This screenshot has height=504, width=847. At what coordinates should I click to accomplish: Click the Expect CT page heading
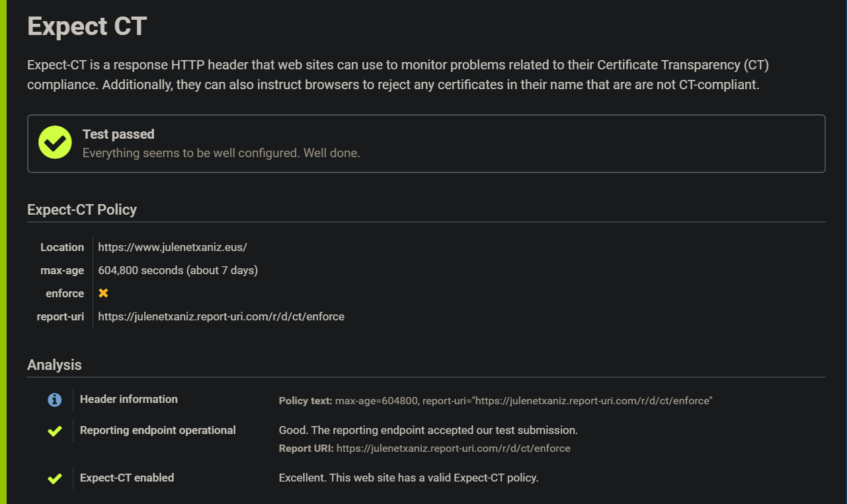(x=87, y=27)
